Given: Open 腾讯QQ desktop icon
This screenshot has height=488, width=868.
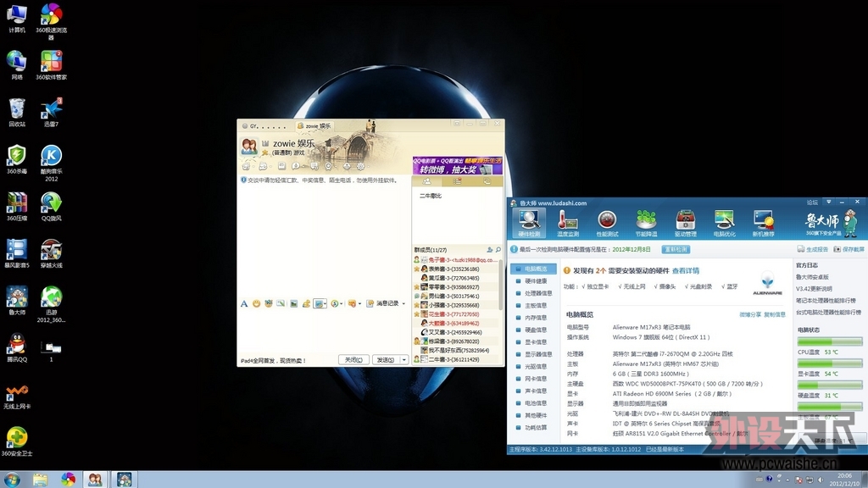Looking at the screenshot, I should pyautogui.click(x=17, y=347).
